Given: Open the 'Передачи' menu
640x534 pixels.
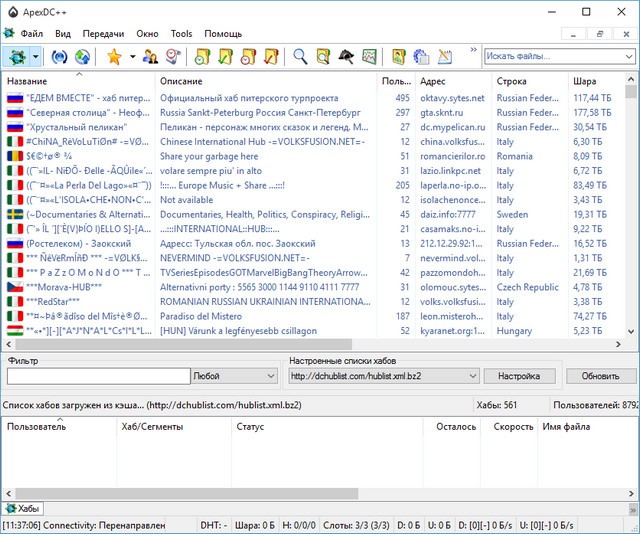Looking at the screenshot, I should pos(103,33).
